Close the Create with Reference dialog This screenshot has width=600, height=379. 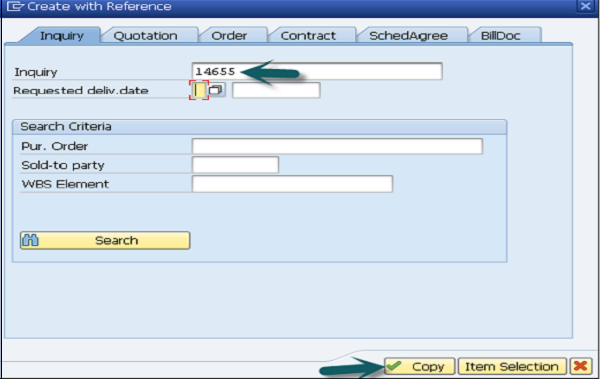[585, 6]
